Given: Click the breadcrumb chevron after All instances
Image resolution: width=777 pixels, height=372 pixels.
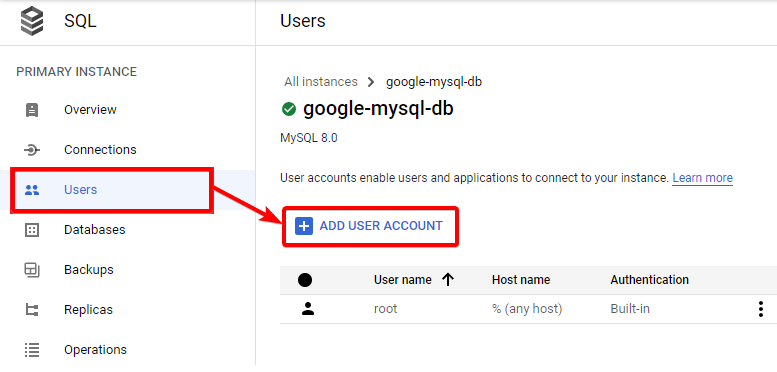Looking at the screenshot, I should [371, 82].
